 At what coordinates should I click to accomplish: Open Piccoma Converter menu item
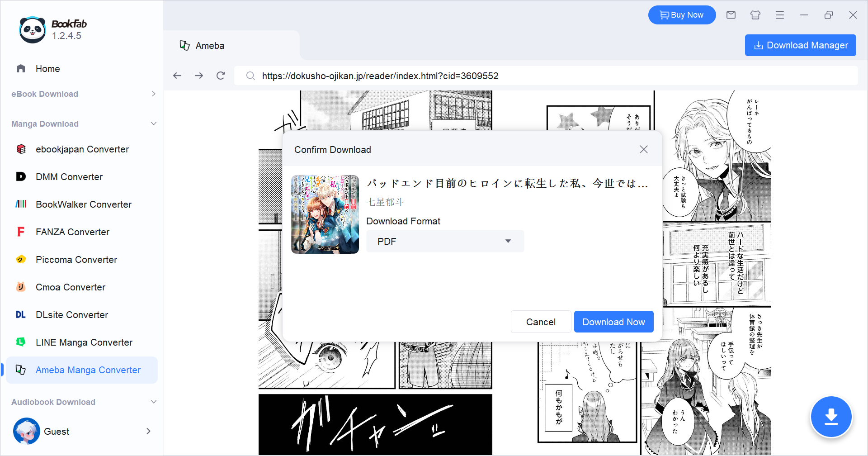click(82, 259)
